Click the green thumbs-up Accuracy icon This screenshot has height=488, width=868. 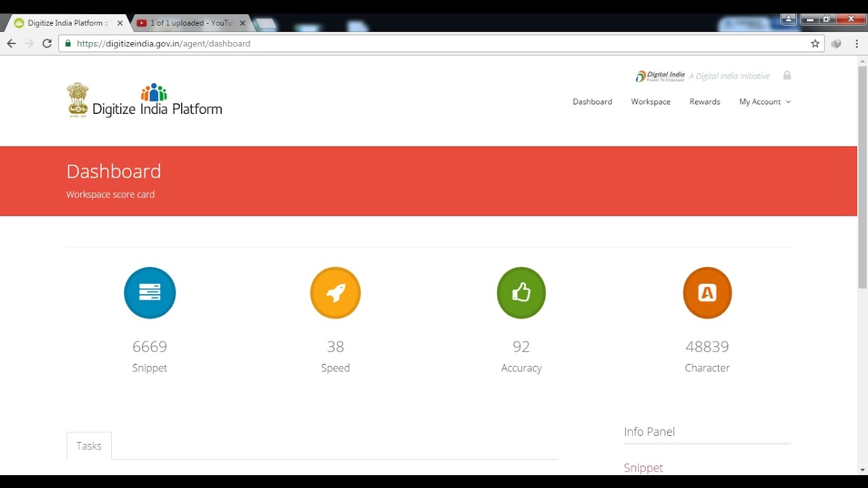pos(521,293)
